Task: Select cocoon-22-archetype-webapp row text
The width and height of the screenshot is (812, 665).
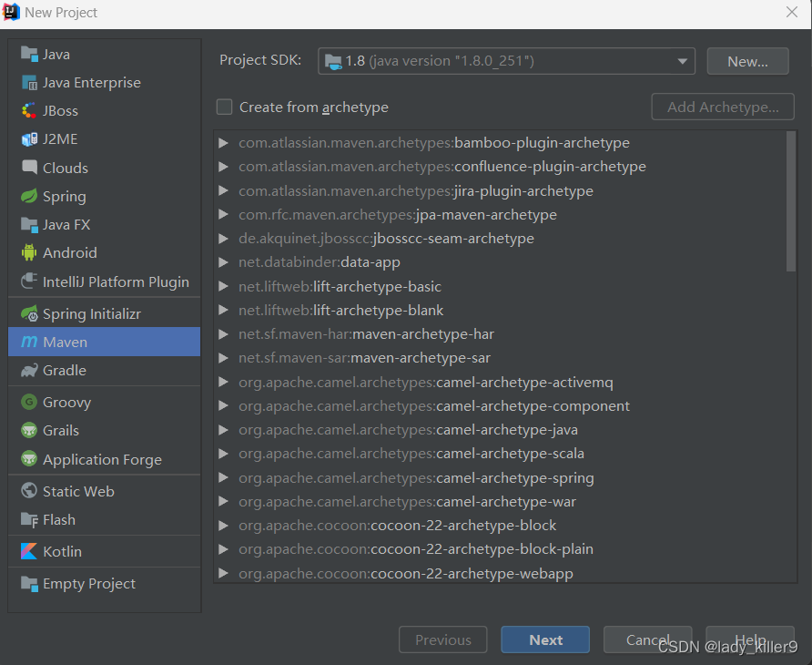Action: click(405, 574)
